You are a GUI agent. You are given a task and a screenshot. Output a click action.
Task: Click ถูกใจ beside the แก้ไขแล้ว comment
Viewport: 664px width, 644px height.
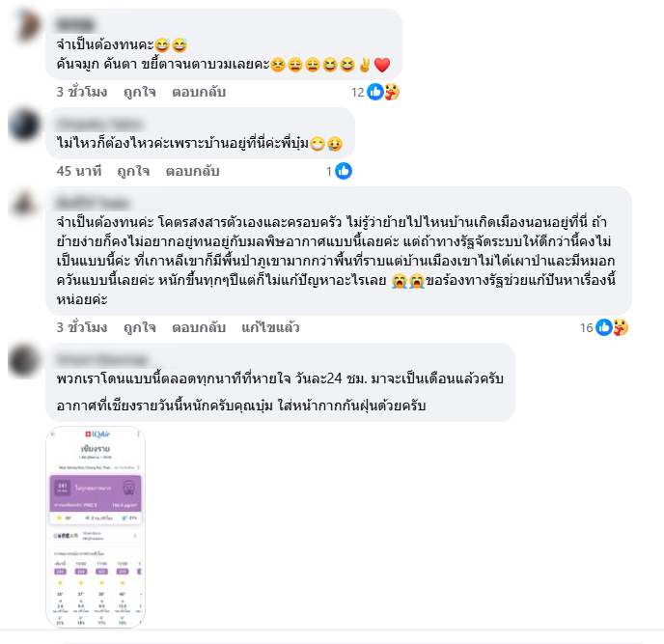(140, 327)
